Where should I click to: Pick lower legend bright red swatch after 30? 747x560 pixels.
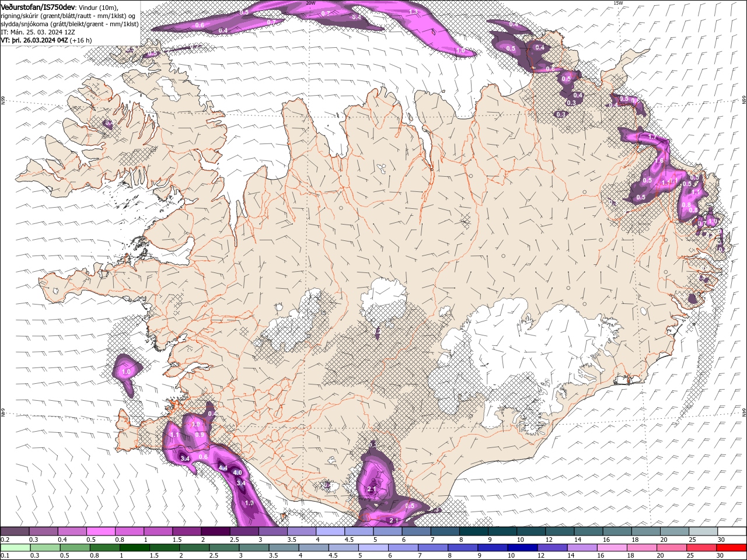(732, 548)
